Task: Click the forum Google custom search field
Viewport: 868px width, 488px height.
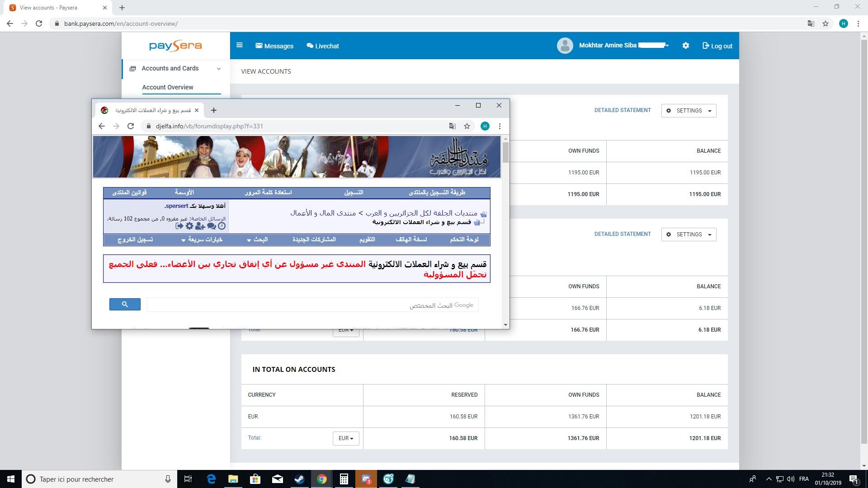Action: pos(312,305)
